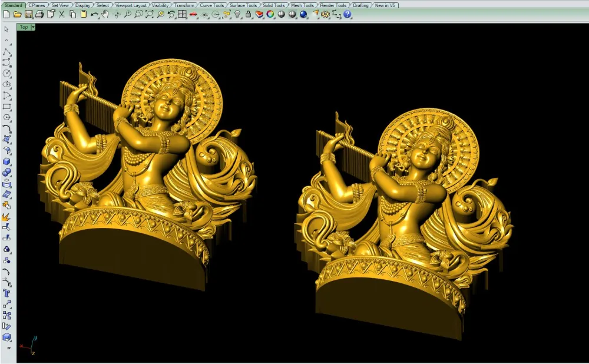
Task: Click the light bulb icon
Action: pos(237,14)
